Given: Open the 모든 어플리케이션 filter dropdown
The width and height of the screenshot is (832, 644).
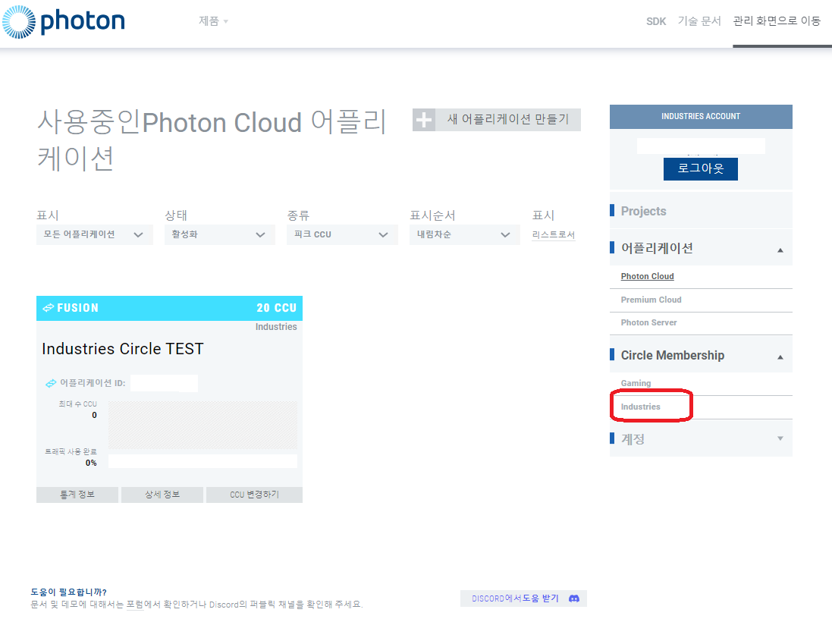Looking at the screenshot, I should coord(95,234).
